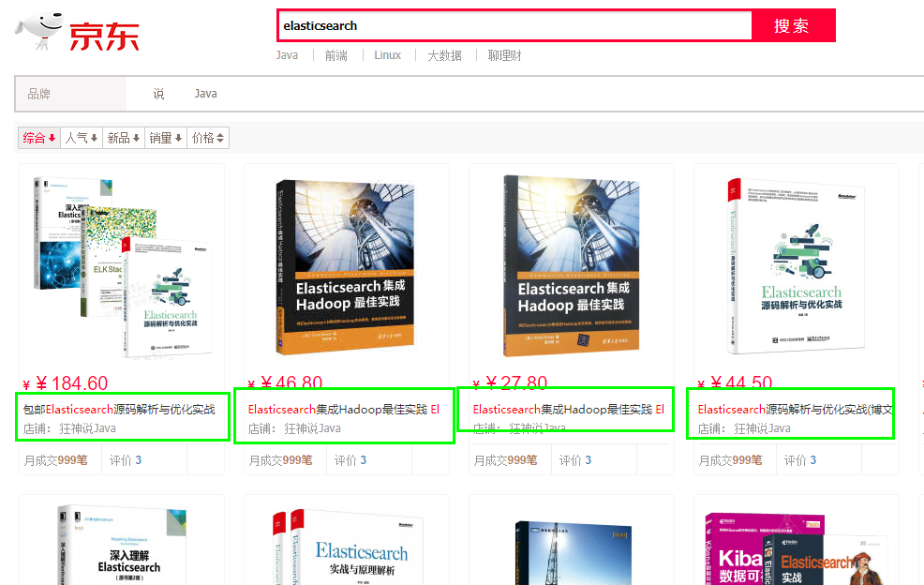Click 月成交999笔 on the ¥184.60 item
The width and height of the screenshot is (924, 585).
pyautogui.click(x=55, y=460)
